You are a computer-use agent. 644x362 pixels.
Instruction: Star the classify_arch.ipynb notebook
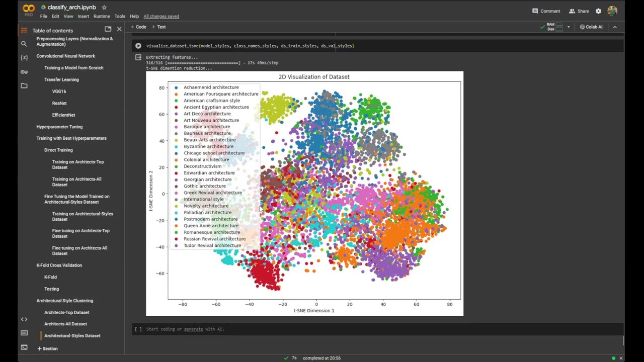click(104, 8)
